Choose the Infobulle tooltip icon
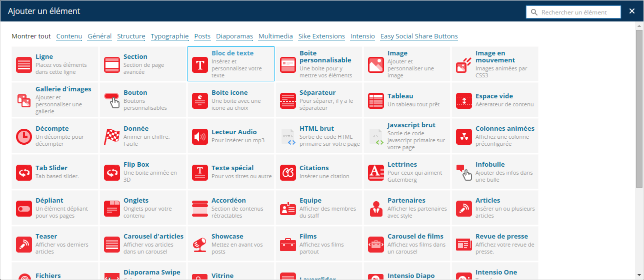Image resolution: width=644 pixels, height=280 pixels. click(x=464, y=172)
